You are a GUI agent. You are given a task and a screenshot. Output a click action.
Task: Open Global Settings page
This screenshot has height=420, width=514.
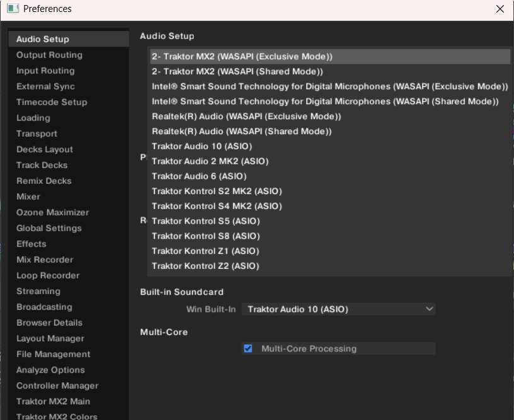69,228
